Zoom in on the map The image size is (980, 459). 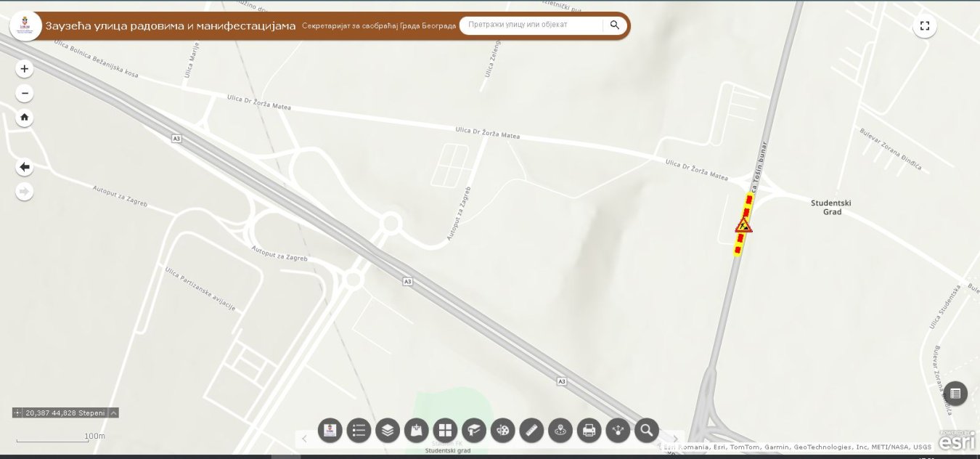(25, 69)
